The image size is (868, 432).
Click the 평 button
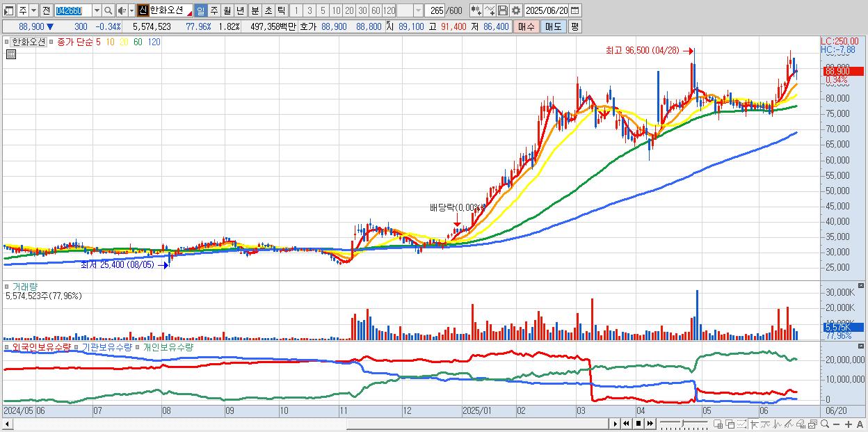(x=574, y=26)
